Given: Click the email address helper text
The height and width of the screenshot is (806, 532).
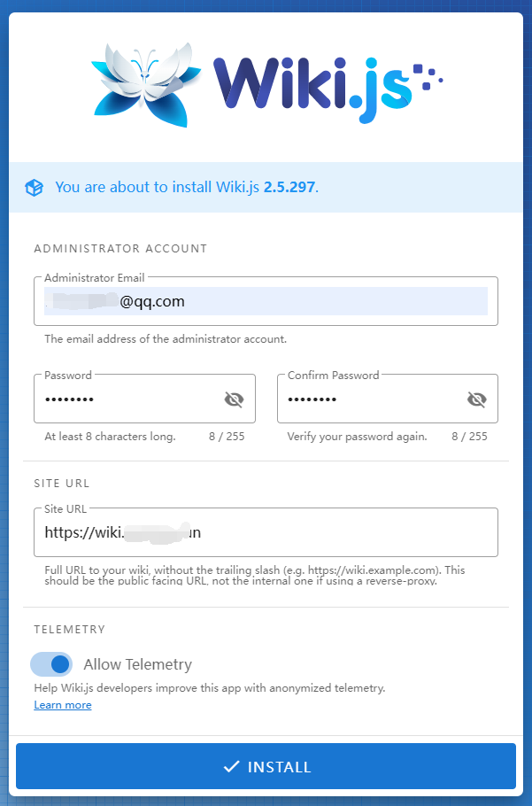Looking at the screenshot, I should tap(166, 339).
